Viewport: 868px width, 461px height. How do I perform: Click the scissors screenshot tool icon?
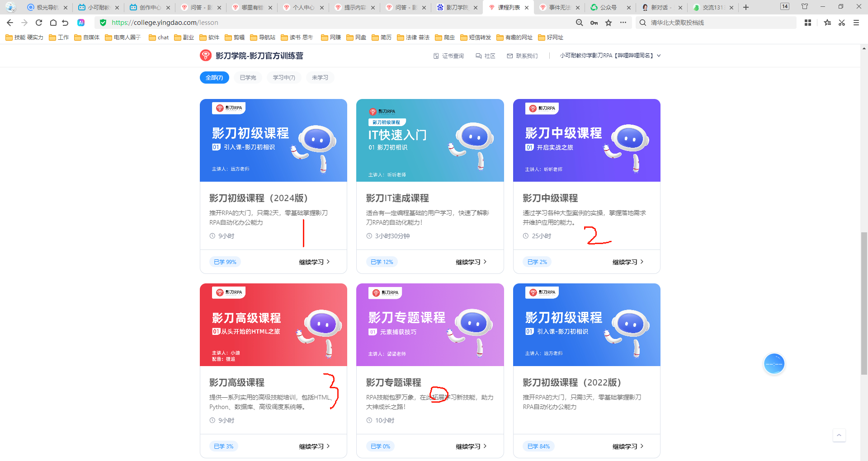click(x=842, y=23)
